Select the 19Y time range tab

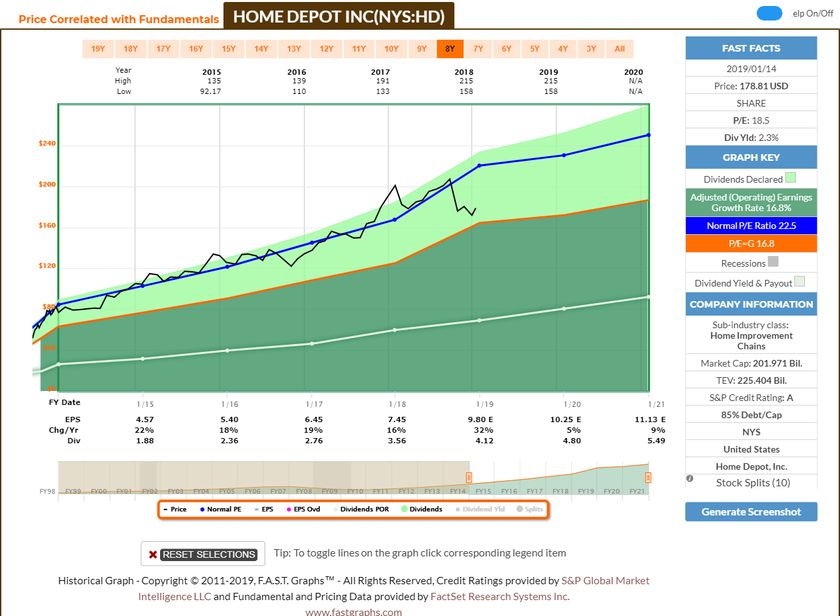(99, 48)
